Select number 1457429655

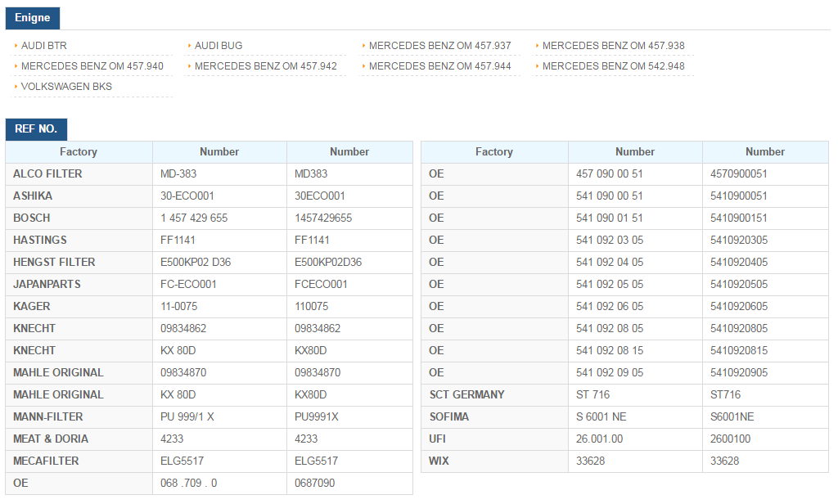[322, 218]
